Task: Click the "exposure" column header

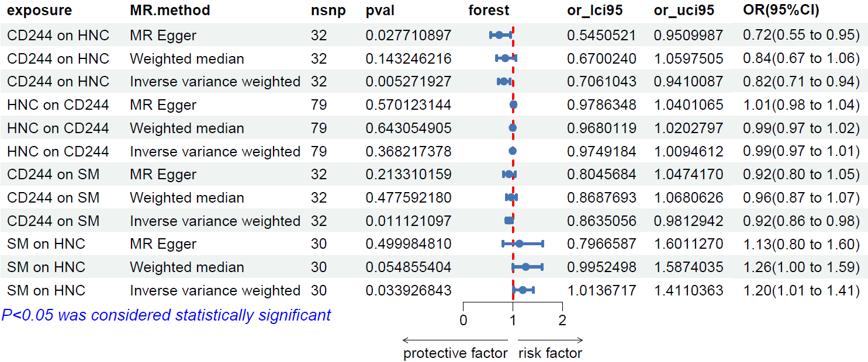Action: [x=40, y=11]
